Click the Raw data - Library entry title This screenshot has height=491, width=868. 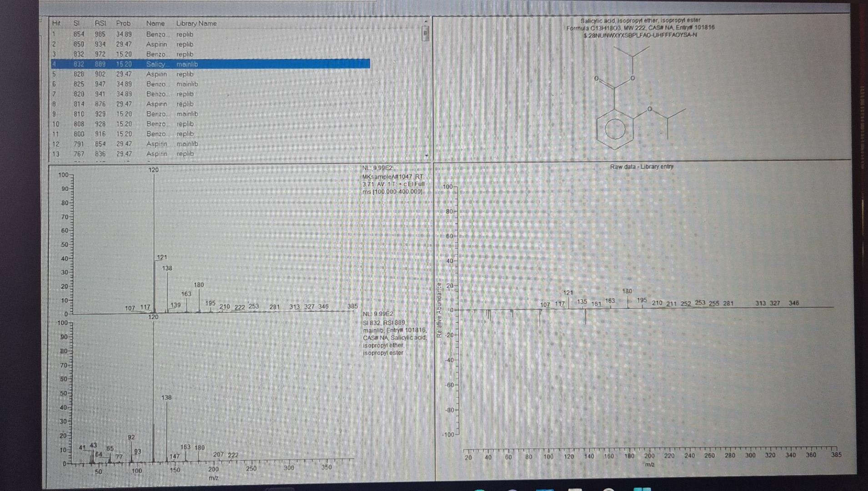point(642,166)
